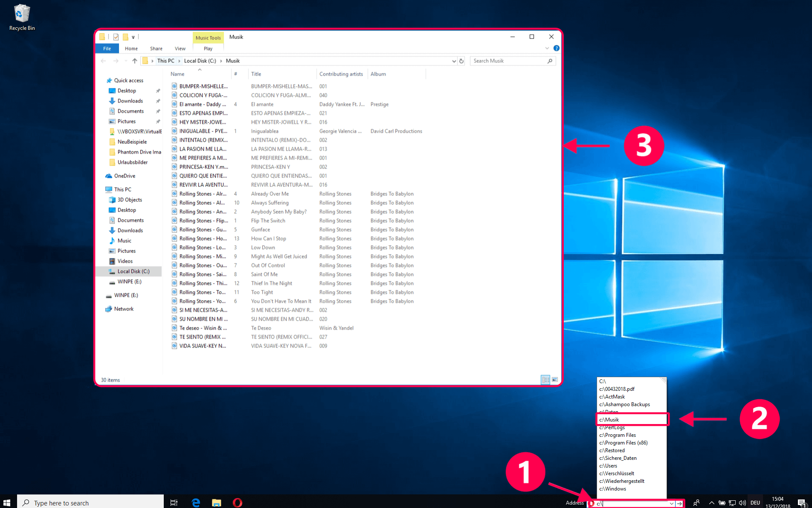The width and height of the screenshot is (812, 508).
Task: Choose c:\Musik from address suggestions
Action: tap(632, 420)
